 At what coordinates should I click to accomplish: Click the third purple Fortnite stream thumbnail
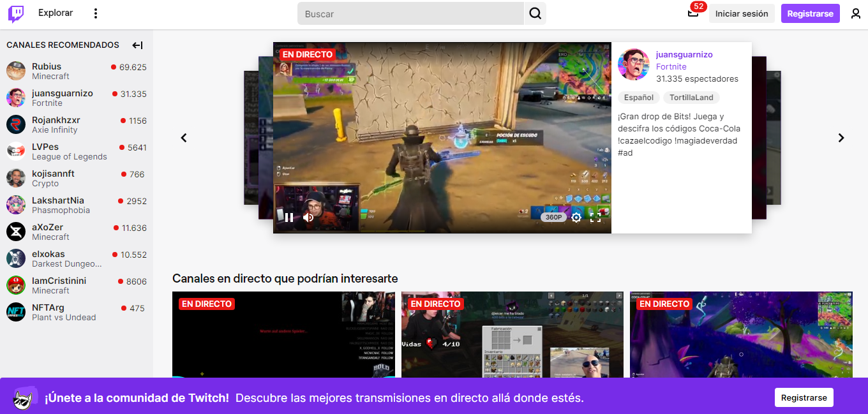click(x=741, y=335)
